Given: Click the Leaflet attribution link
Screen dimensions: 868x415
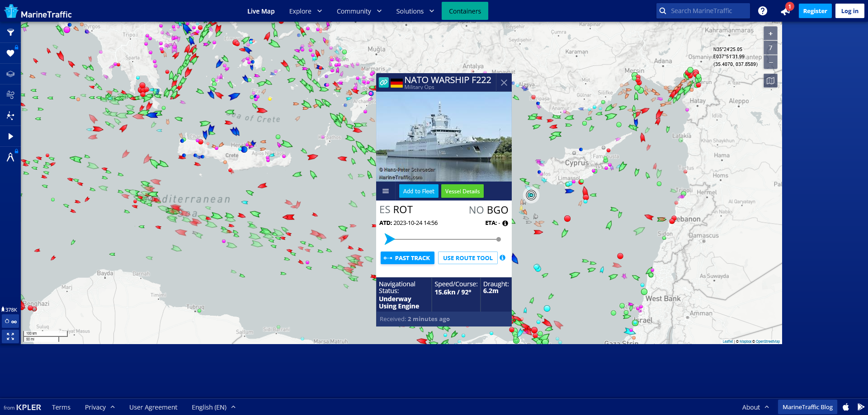Looking at the screenshot, I should [x=727, y=341].
